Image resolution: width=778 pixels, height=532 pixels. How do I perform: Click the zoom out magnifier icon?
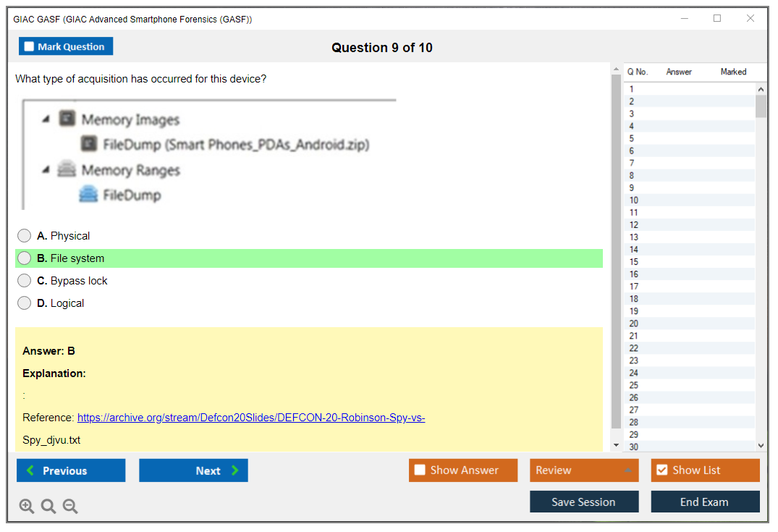tap(70, 507)
